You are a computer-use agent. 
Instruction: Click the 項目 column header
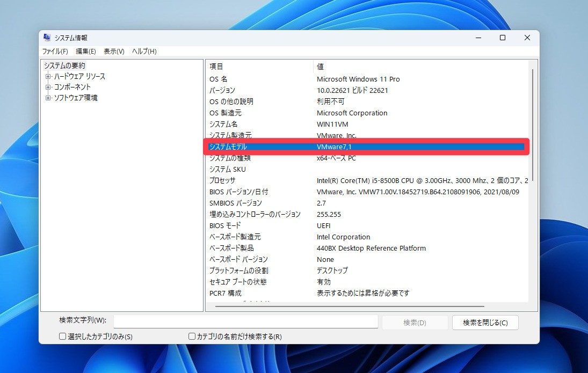tap(259, 67)
